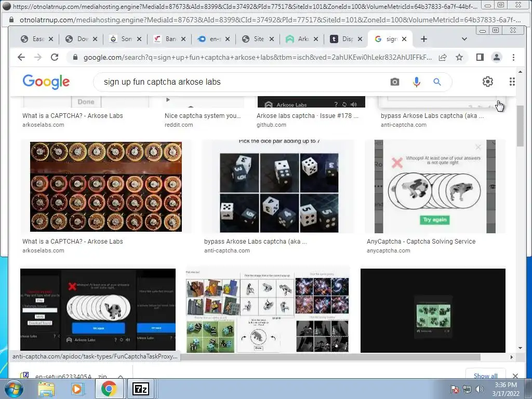Viewport: 532px width, 399px height.
Task: Open the 'Whoops' animal captcha thumbnail
Action: pos(435,187)
